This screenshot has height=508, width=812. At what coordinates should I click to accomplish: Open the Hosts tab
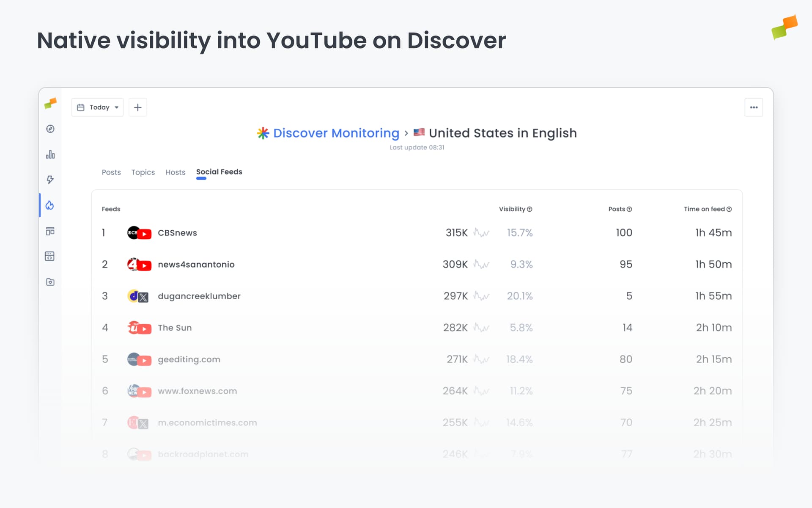[x=176, y=172]
